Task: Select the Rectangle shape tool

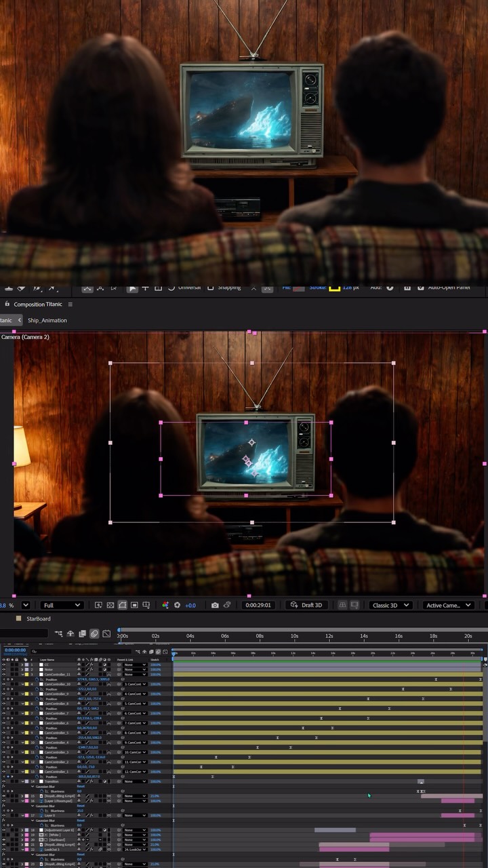Action: point(158,288)
